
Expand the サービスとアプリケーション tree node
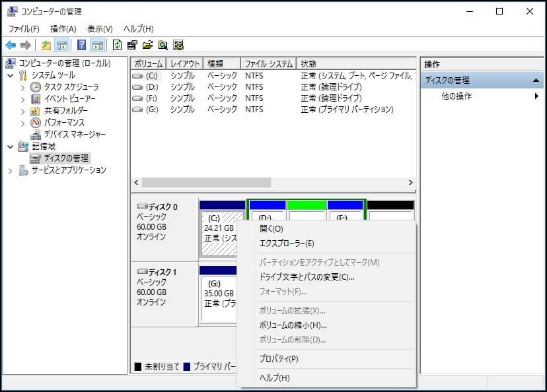click(x=10, y=170)
